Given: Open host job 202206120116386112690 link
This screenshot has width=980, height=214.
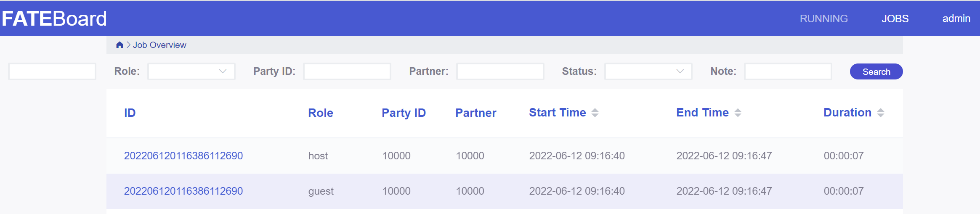Looking at the screenshot, I should [183, 156].
